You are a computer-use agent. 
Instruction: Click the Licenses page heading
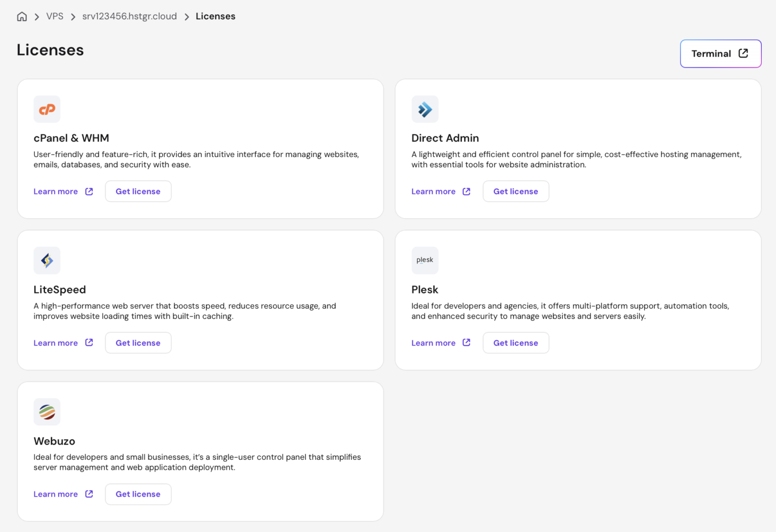tap(50, 50)
